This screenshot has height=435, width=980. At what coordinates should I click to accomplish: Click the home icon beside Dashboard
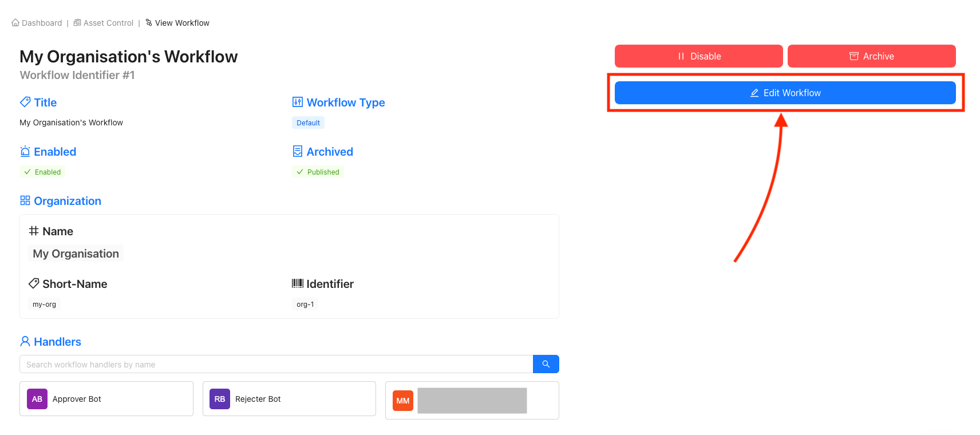coord(15,23)
